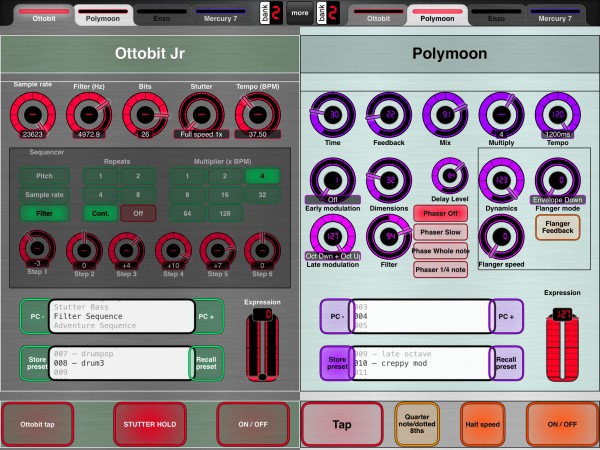600x450 pixels.
Task: Select Sample rate sequencer mode
Action: pyautogui.click(x=44, y=195)
